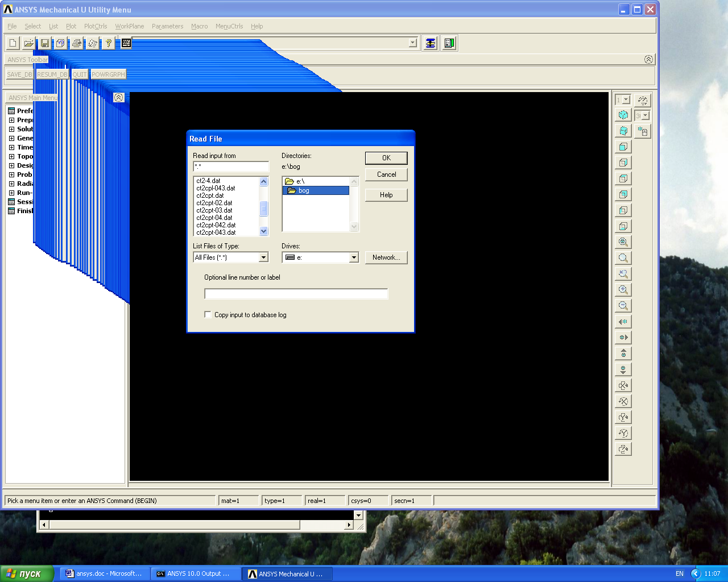Image resolution: width=728 pixels, height=582 pixels.
Task: Open the command input history dropdown arrow
Action: (413, 43)
